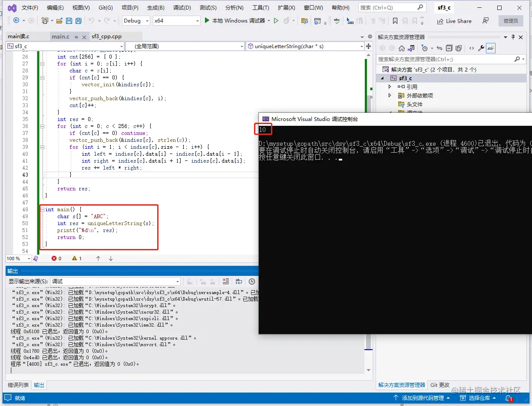Image resolution: width=532 pixels, height=406 pixels.
Task: Switch to the main读.c tab
Action: coord(19,37)
